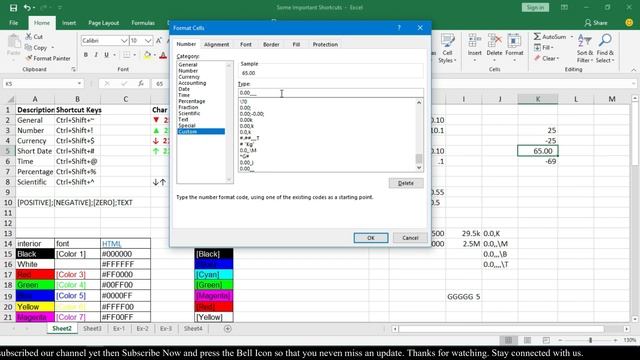640x360 pixels.
Task: Click the yellow Yellow interior cell
Action: (35, 307)
